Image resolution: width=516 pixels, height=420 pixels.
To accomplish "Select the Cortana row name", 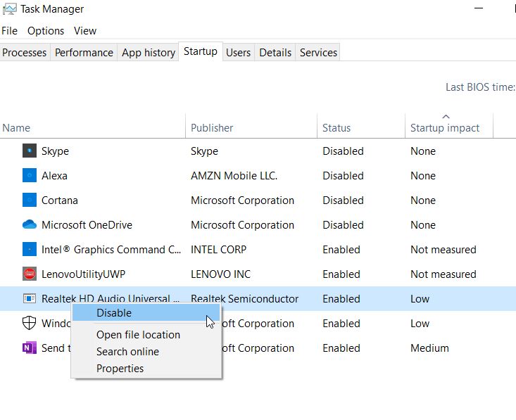I will coord(60,201).
